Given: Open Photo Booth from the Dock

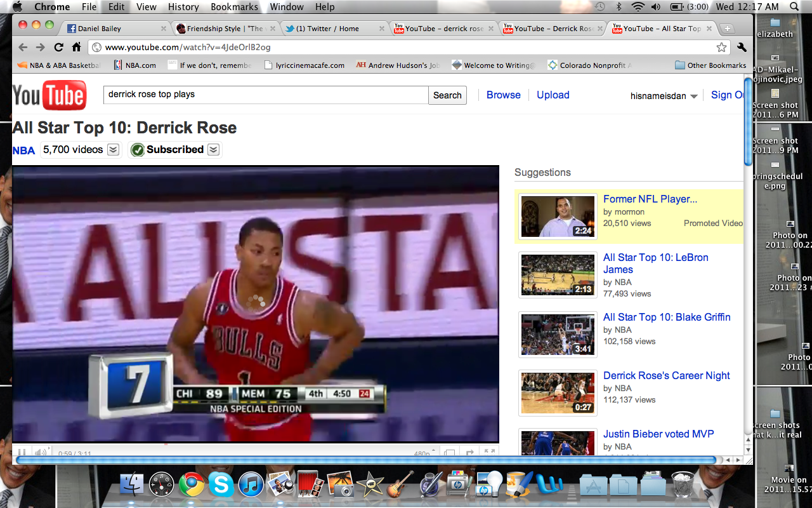Looking at the screenshot, I should pyautogui.click(x=310, y=485).
